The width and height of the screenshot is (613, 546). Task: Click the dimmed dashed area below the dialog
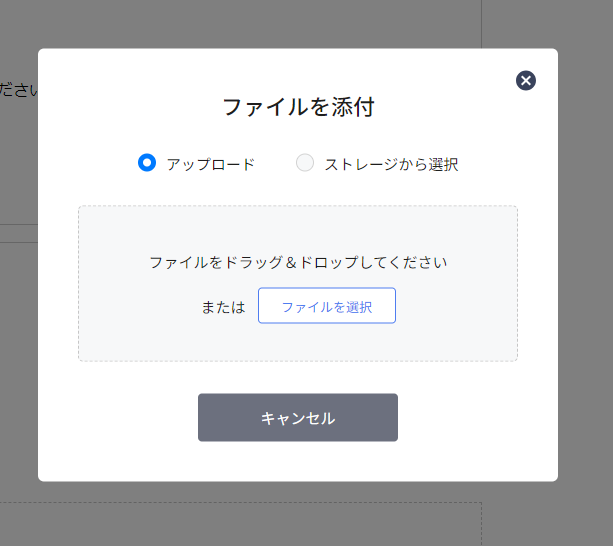pos(240,524)
